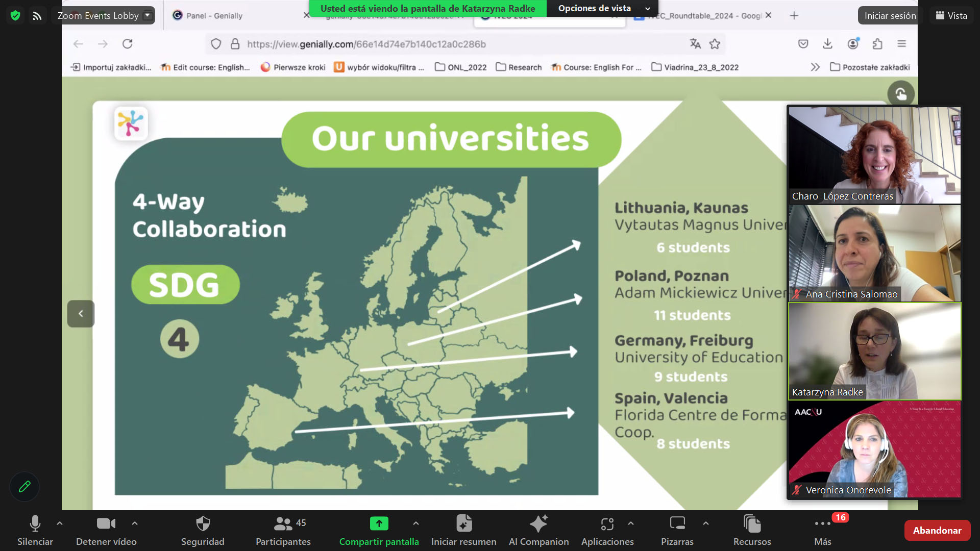Select Veronica Onorevole video tile
The width and height of the screenshot is (980, 551).
(x=874, y=449)
